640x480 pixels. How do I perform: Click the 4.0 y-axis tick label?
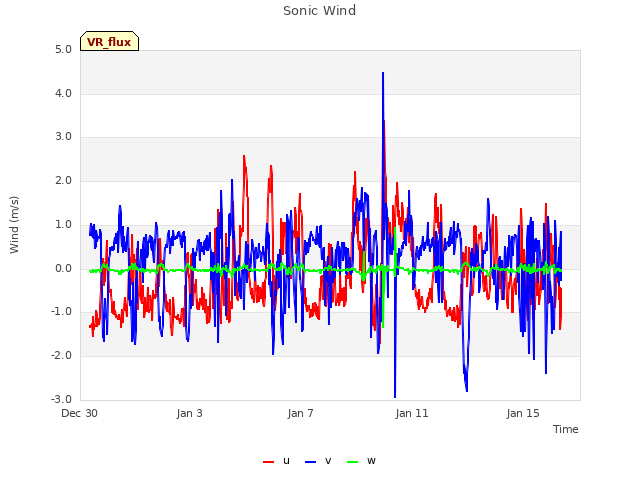(x=63, y=93)
